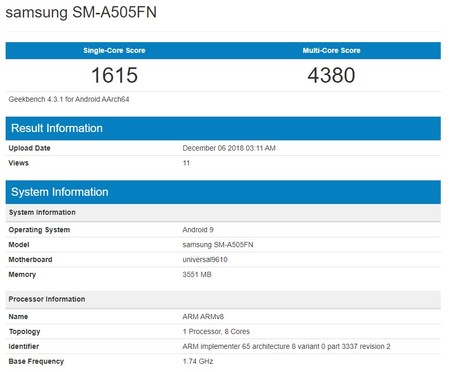Click the 'universal9610' motherboard value

205,260
